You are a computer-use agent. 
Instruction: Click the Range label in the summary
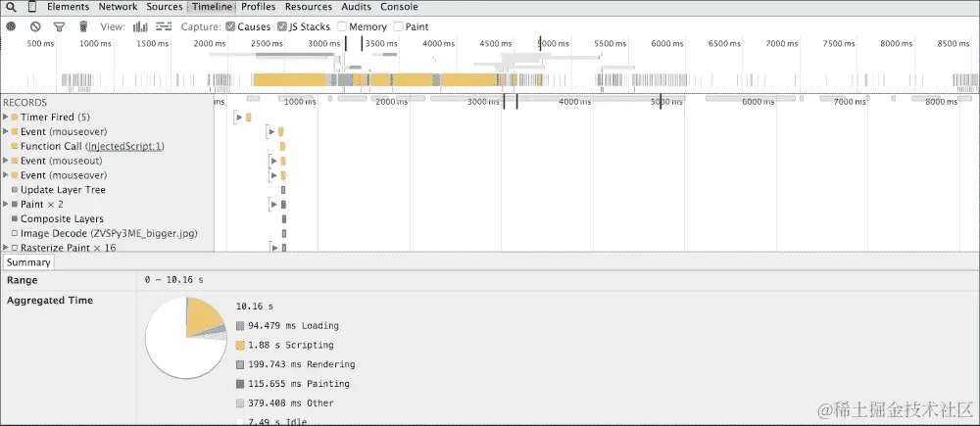(x=22, y=280)
